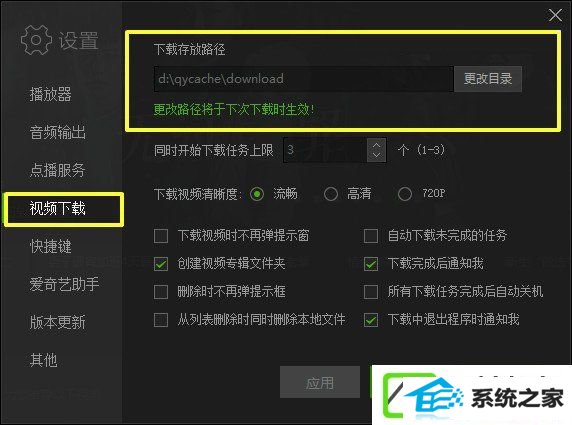
Task: Click the 应用 apply button
Action: pyautogui.click(x=320, y=383)
